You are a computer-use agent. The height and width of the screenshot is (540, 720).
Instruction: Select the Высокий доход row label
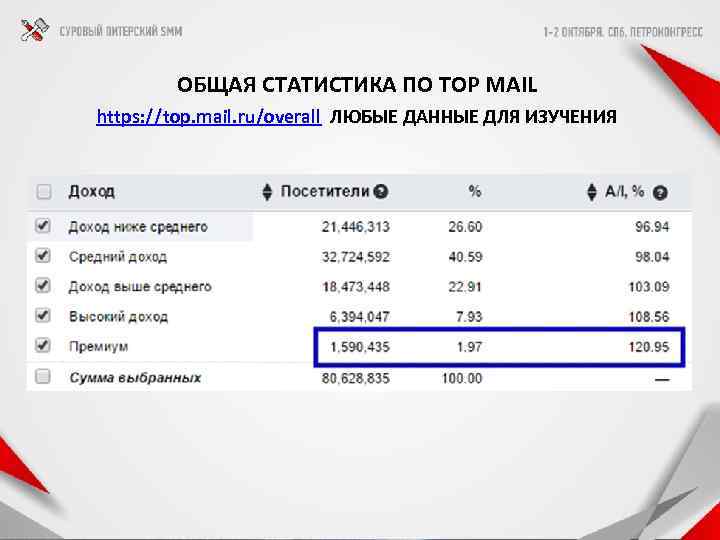click(118, 316)
